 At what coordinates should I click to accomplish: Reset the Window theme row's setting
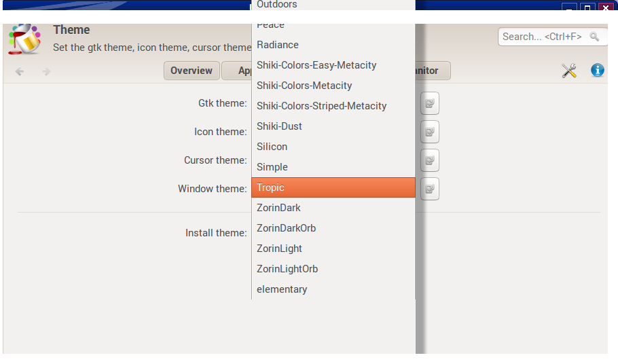(430, 189)
